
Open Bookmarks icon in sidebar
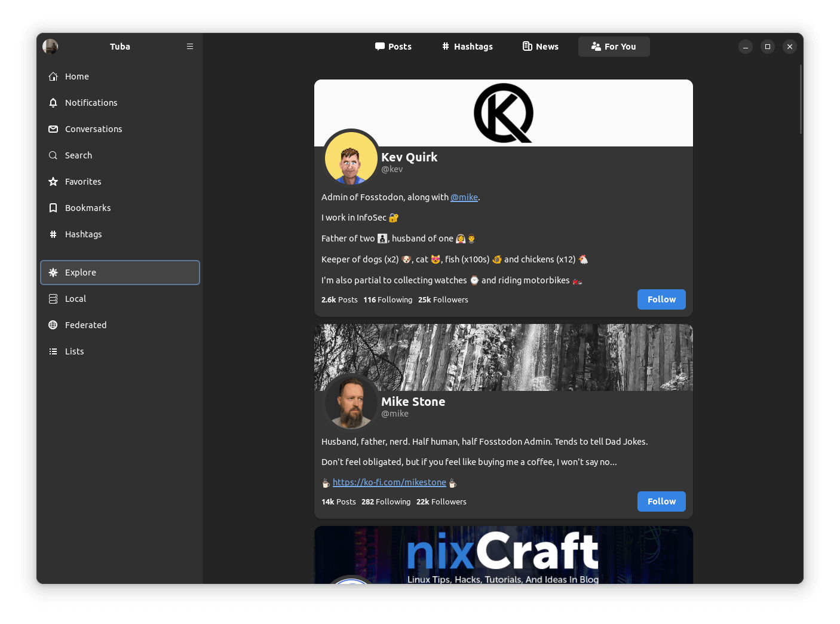click(53, 208)
